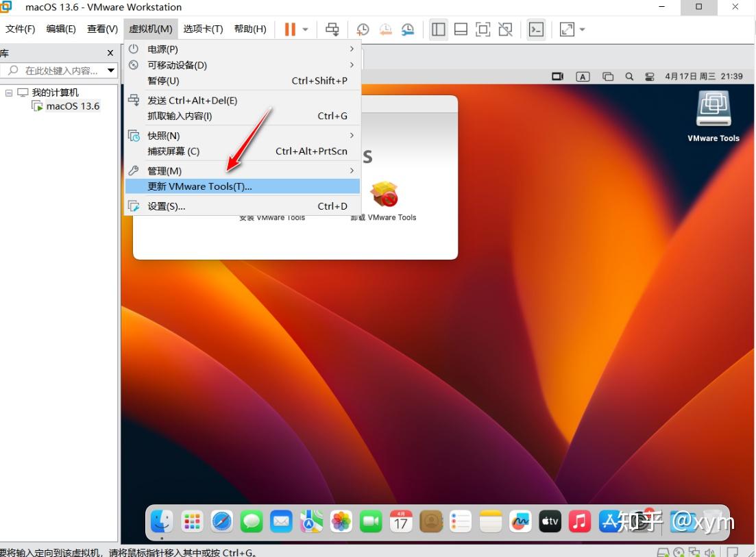Open Photos from the Dock
The height and width of the screenshot is (557, 756).
[x=341, y=522]
